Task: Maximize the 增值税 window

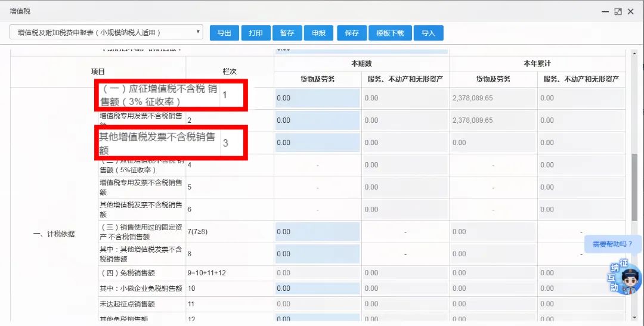Action: point(618,11)
